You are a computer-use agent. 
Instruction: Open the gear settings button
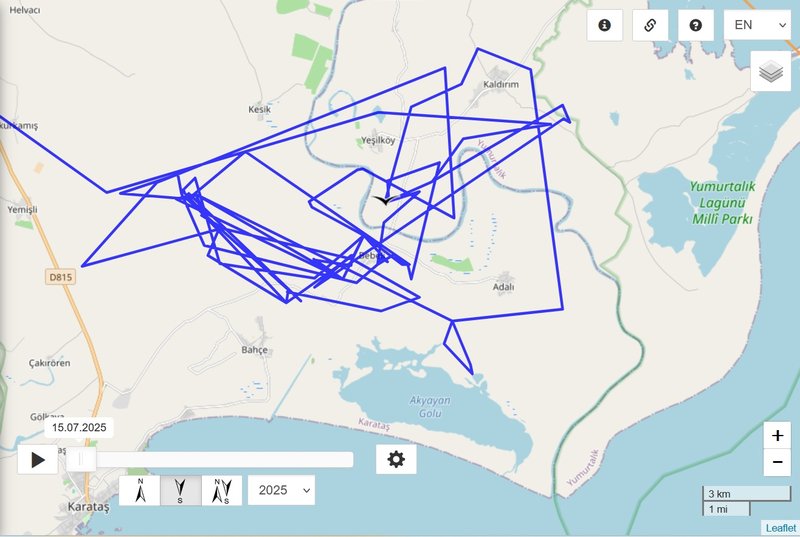pos(396,459)
